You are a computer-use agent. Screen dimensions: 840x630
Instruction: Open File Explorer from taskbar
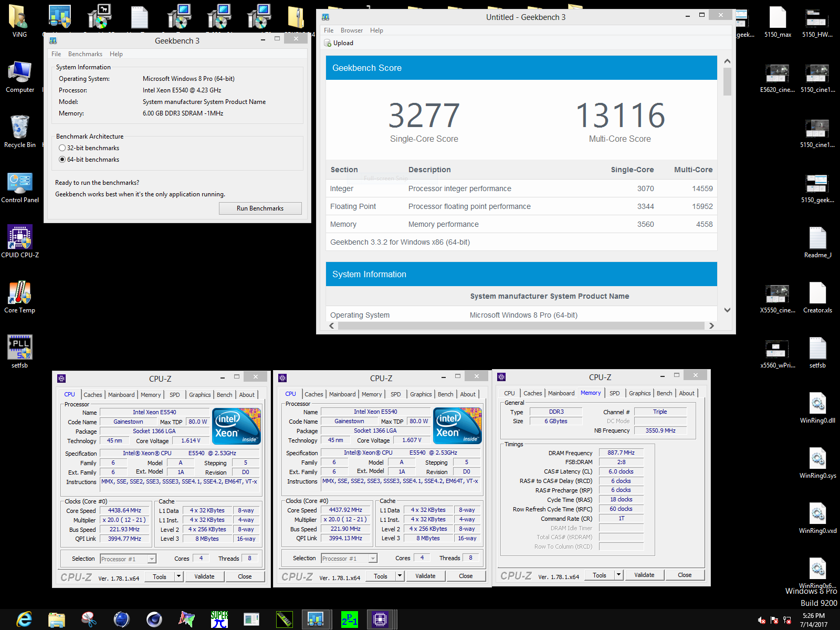coord(56,619)
